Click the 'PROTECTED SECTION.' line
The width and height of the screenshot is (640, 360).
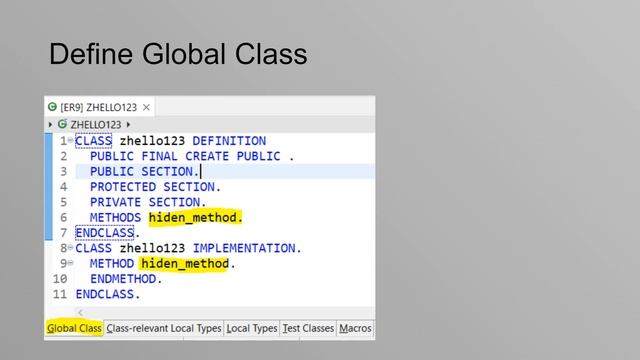tap(156, 187)
